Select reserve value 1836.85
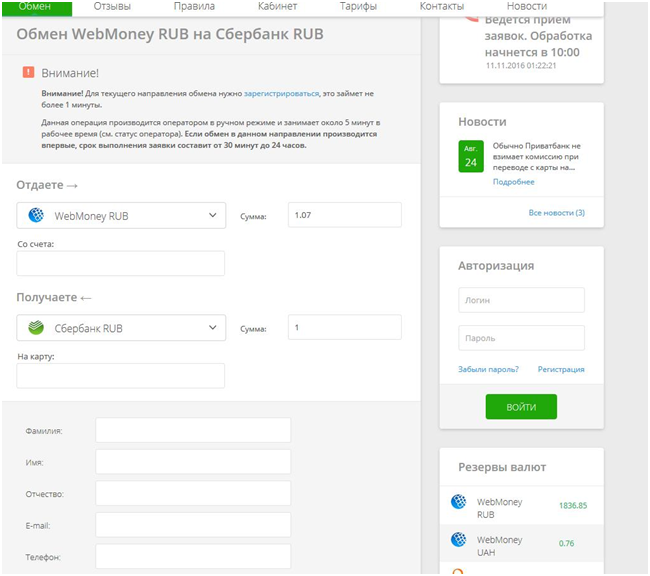The height and width of the screenshot is (576, 650). 573,506
